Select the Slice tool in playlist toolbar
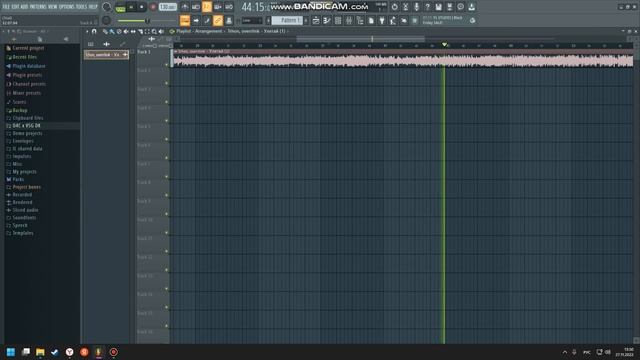This screenshot has width=640, height=360. coord(140,31)
